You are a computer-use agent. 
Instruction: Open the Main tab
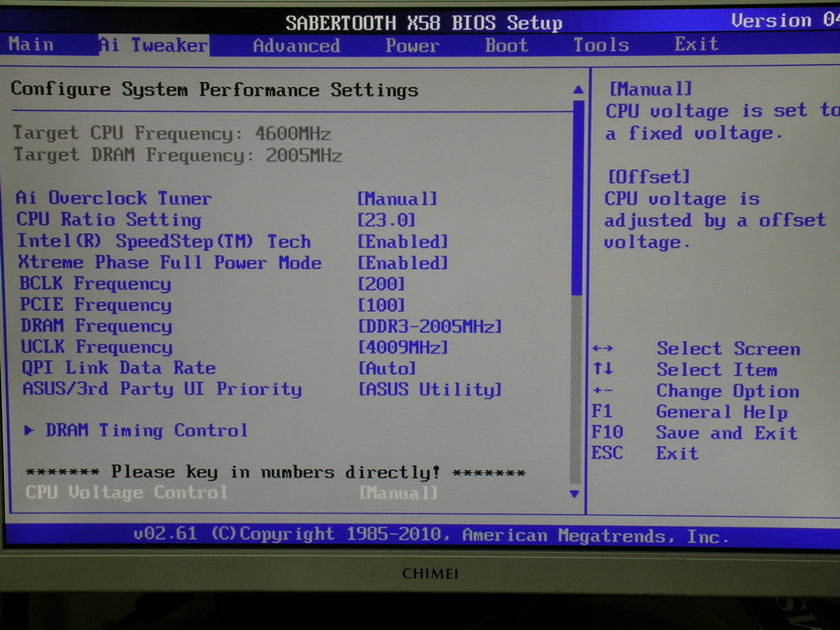pos(31,44)
